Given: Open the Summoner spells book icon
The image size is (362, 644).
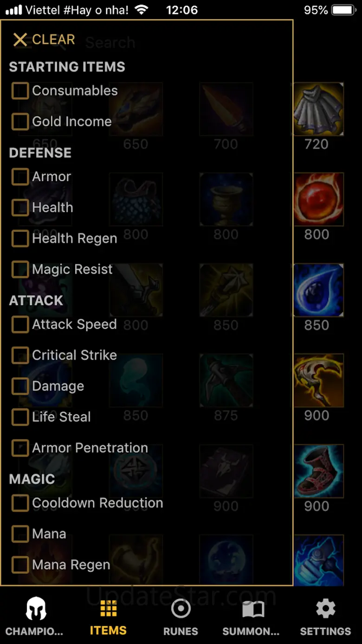Looking at the screenshot, I should 253,609.
